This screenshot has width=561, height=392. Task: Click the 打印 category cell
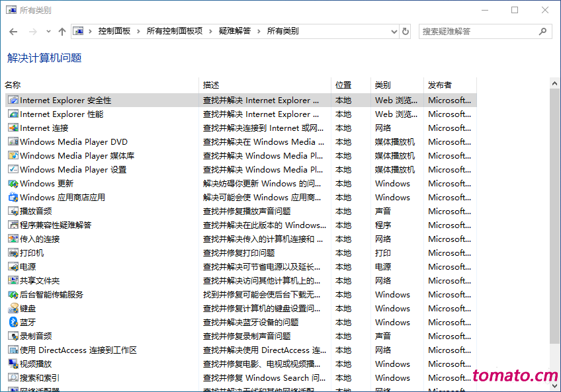pos(383,253)
